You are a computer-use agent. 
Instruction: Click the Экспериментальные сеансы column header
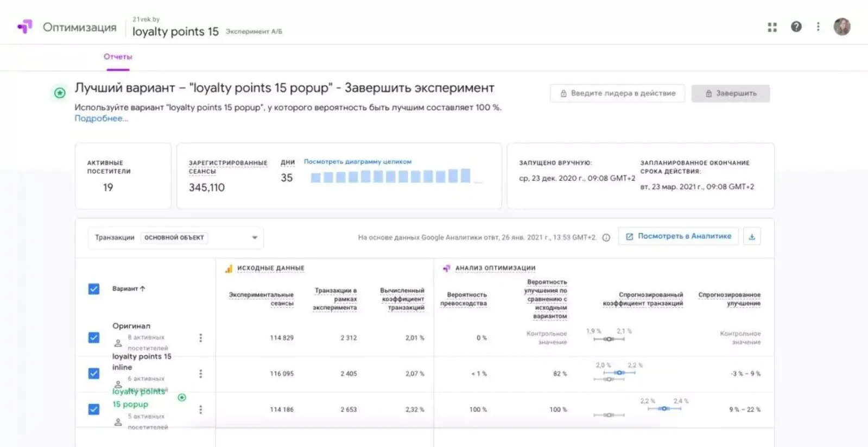[x=261, y=299]
